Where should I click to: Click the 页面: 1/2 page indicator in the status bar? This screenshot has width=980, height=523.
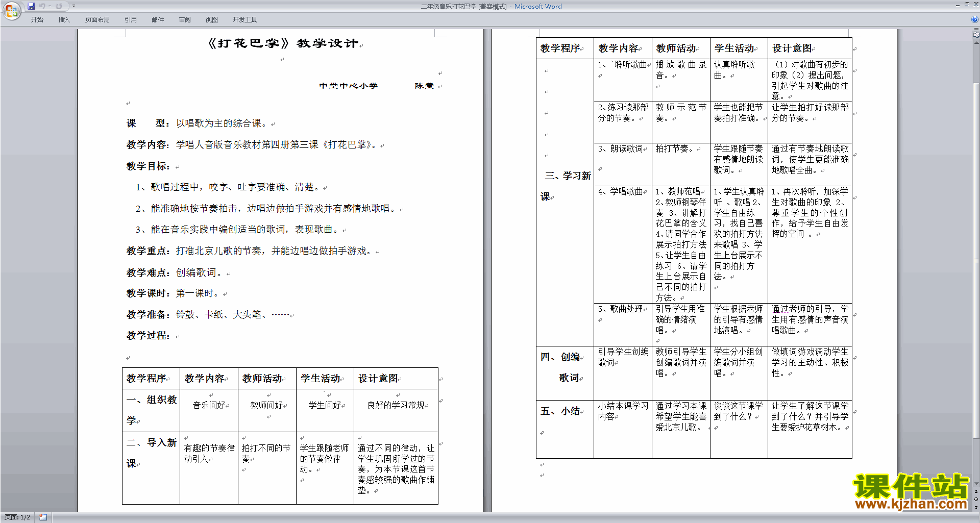[x=17, y=517]
